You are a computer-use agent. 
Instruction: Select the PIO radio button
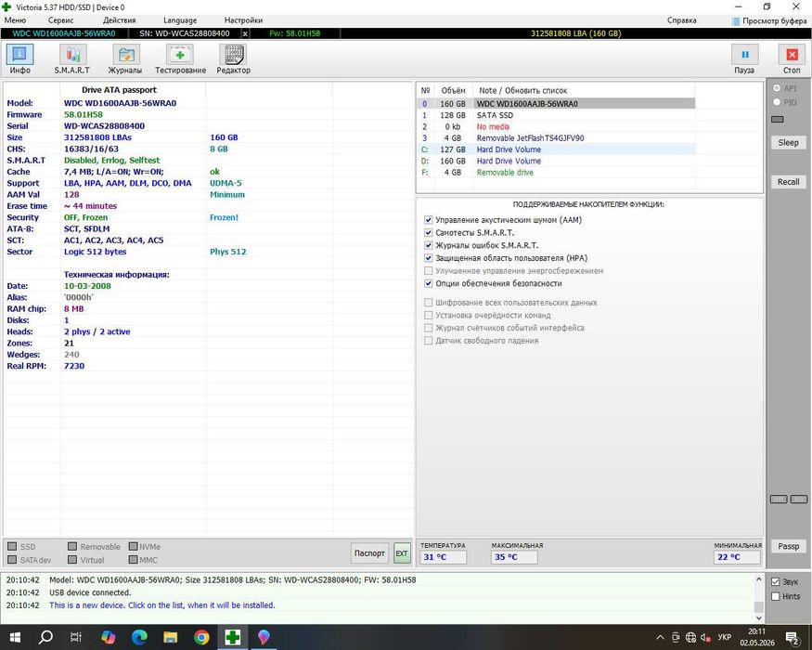[777, 102]
